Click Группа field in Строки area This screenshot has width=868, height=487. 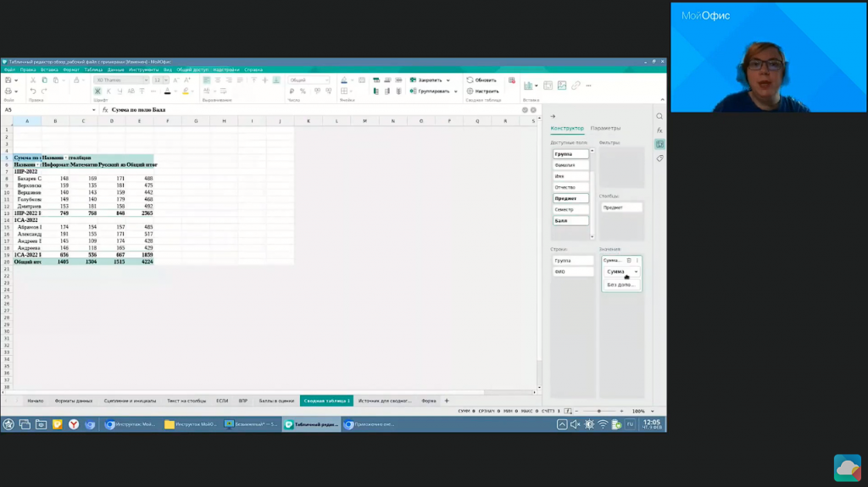point(572,260)
